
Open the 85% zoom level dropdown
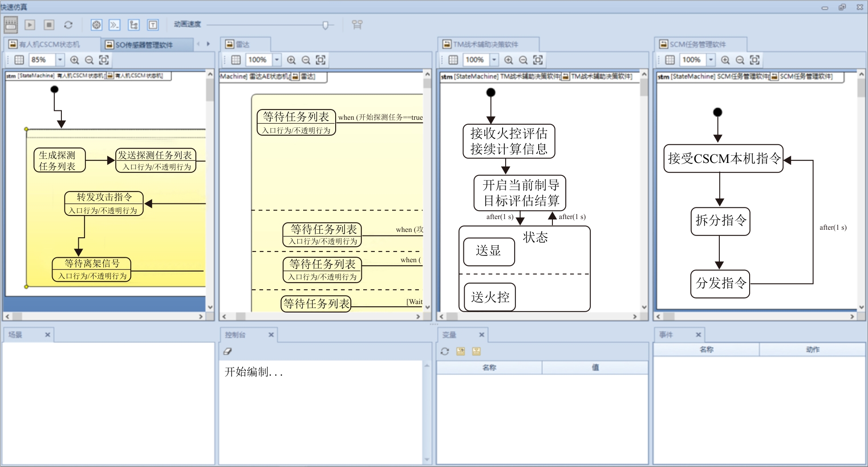point(60,60)
